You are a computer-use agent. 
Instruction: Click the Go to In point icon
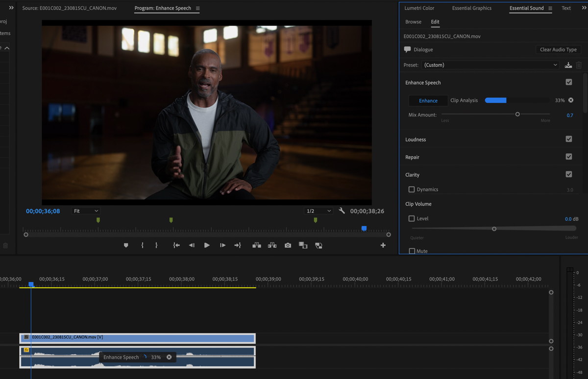pos(176,245)
